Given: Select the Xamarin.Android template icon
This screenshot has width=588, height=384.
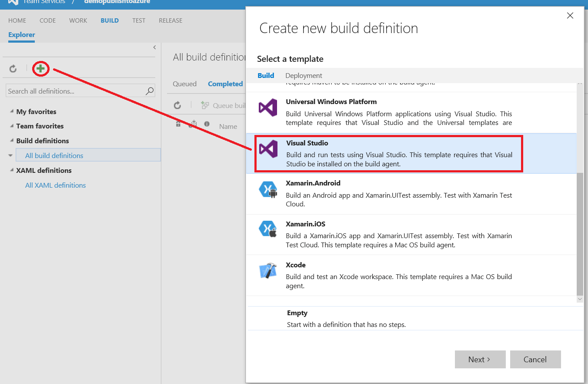Looking at the screenshot, I should (x=268, y=189).
